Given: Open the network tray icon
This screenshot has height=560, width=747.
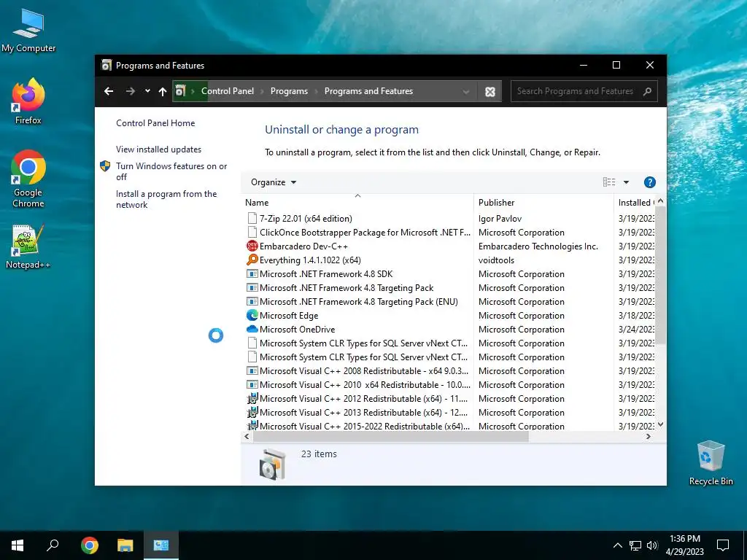Looking at the screenshot, I should pos(635,545).
